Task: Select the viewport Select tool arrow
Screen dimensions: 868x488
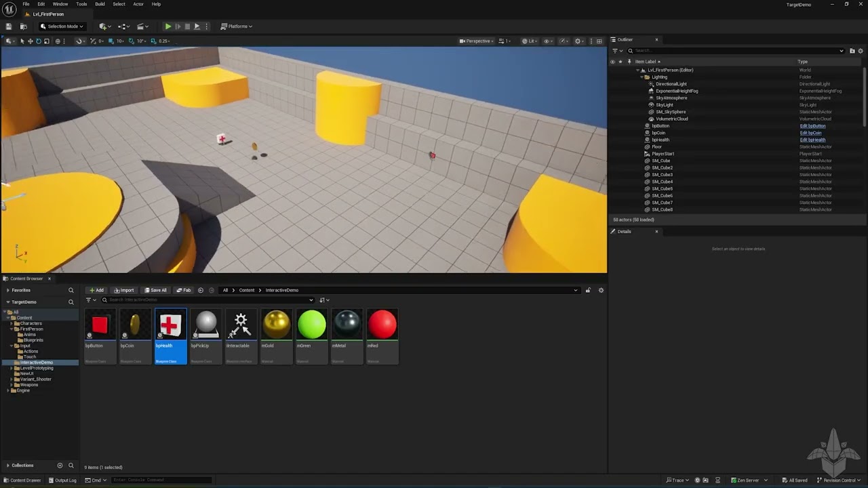Action: [x=22, y=41]
